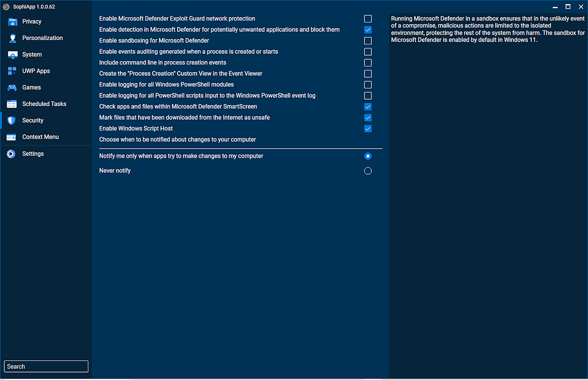Open the Personalization section
Image resolution: width=588 pixels, height=380 pixels.
[42, 38]
